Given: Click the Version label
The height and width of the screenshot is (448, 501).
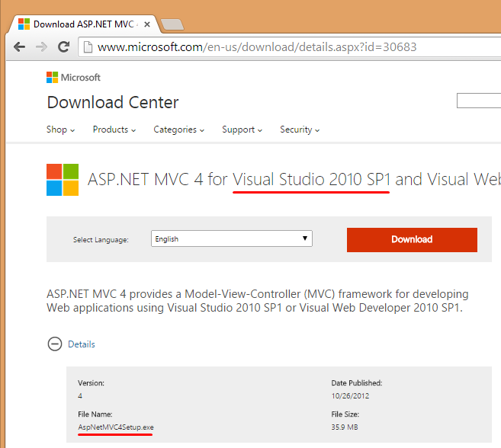Looking at the screenshot, I should [x=91, y=383].
